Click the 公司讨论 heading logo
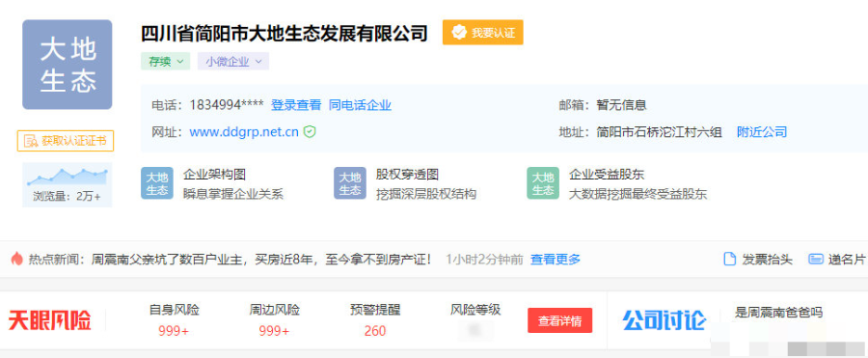 (x=665, y=320)
